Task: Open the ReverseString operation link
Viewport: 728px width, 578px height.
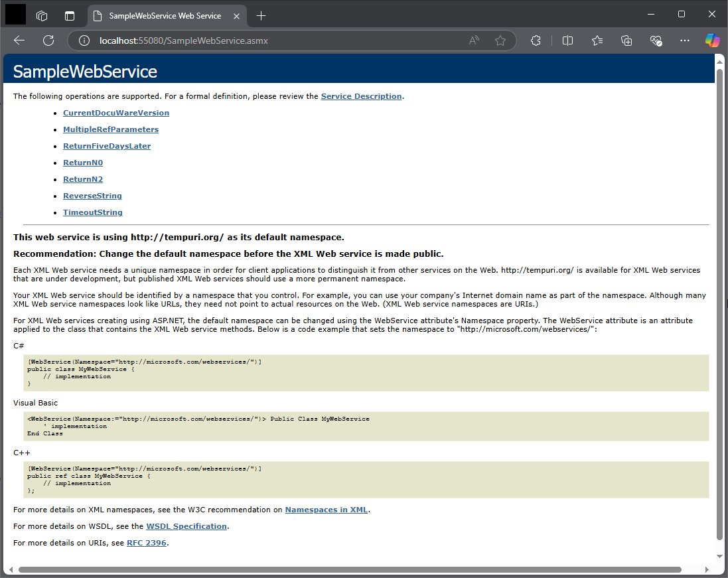Action: 92,196
